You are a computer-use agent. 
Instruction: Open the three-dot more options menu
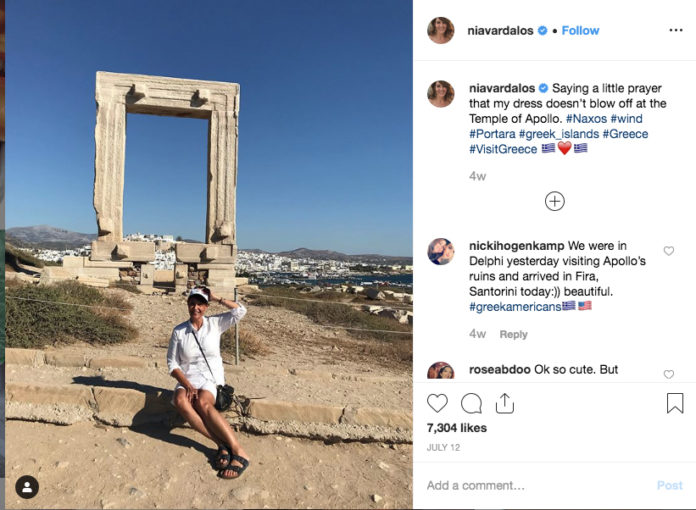click(676, 31)
